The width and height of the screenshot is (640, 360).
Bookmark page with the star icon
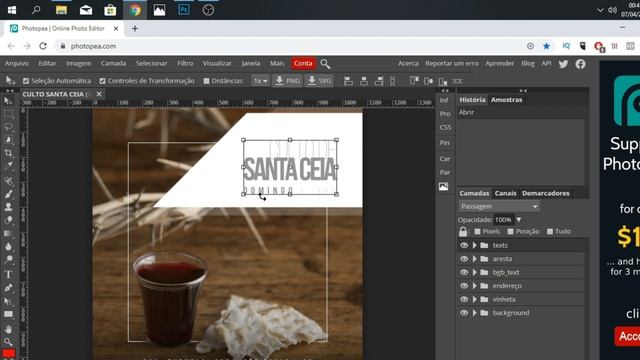click(x=547, y=46)
